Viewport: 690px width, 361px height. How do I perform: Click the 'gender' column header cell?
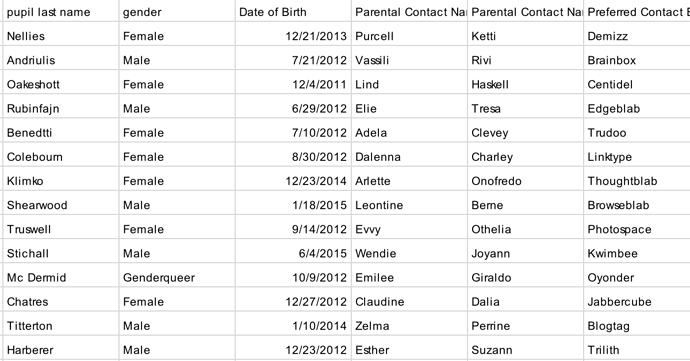point(177,12)
